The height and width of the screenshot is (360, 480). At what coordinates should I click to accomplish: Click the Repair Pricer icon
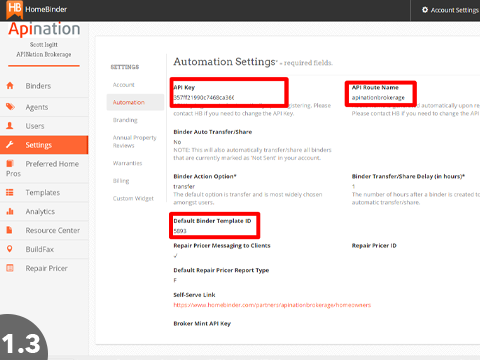[10, 268]
